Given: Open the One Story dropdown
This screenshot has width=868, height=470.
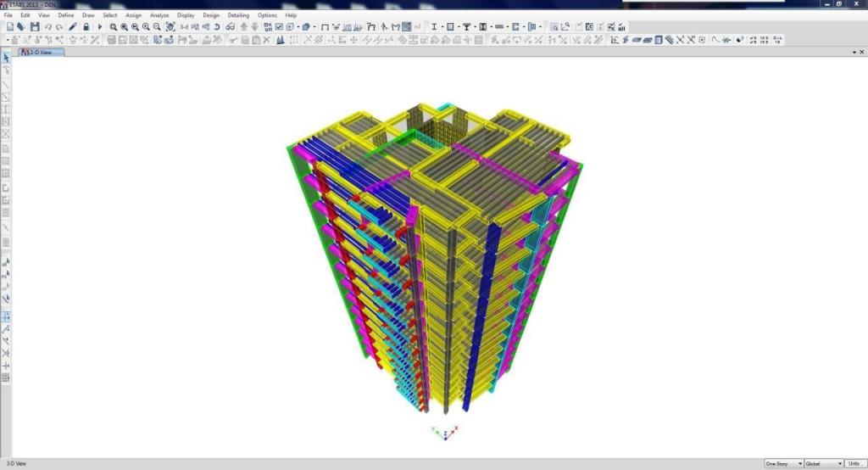Looking at the screenshot, I should click(x=783, y=464).
